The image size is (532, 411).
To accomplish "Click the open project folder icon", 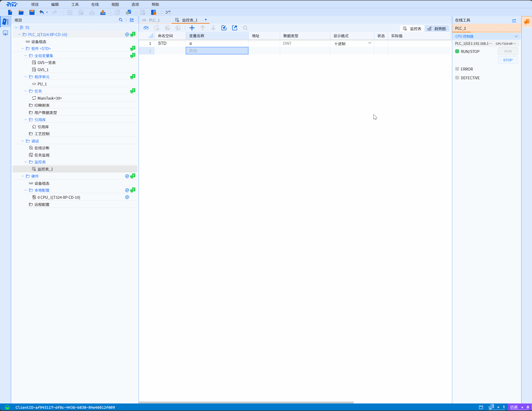I will click(21, 12).
